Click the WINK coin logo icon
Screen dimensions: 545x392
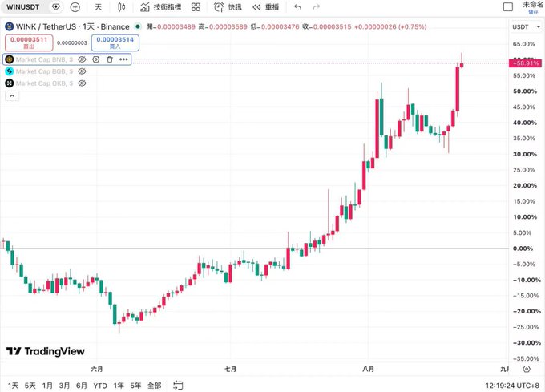click(10, 26)
